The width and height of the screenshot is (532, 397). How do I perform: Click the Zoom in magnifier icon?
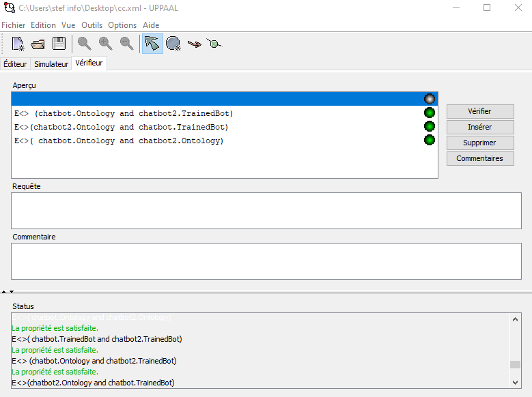pyautogui.click(x=106, y=44)
